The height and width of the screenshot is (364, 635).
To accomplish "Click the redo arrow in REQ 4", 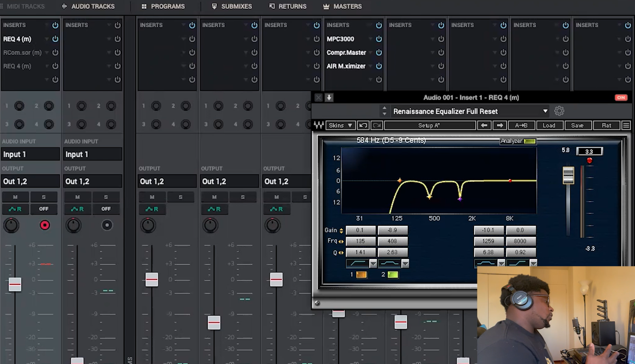I will coord(376,125).
